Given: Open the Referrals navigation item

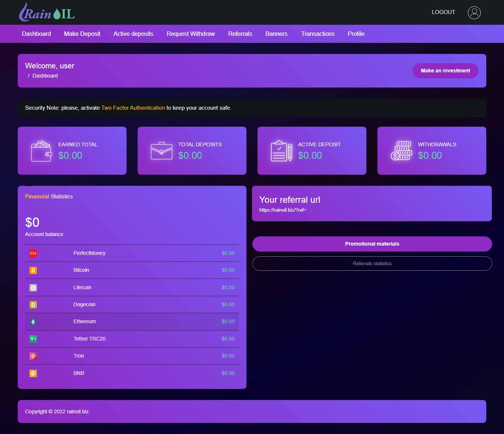Looking at the screenshot, I should pos(240,34).
